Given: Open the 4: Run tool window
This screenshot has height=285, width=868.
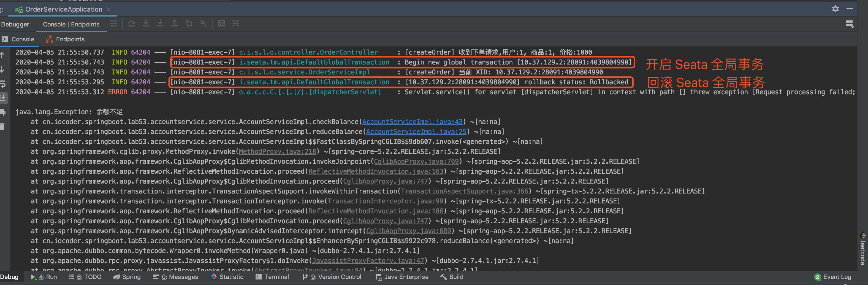Looking at the screenshot, I should 44,277.
